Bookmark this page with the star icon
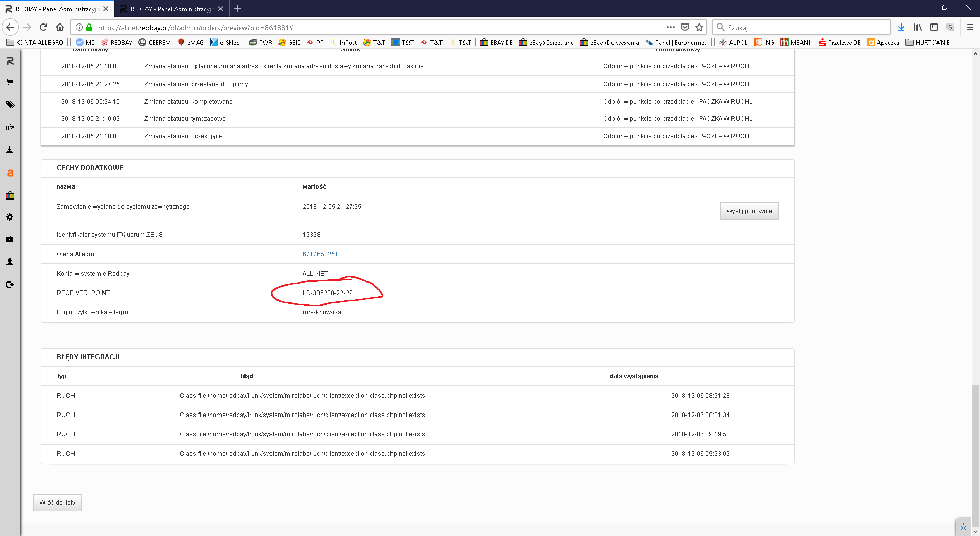This screenshot has height=536, width=980. pyautogui.click(x=699, y=27)
